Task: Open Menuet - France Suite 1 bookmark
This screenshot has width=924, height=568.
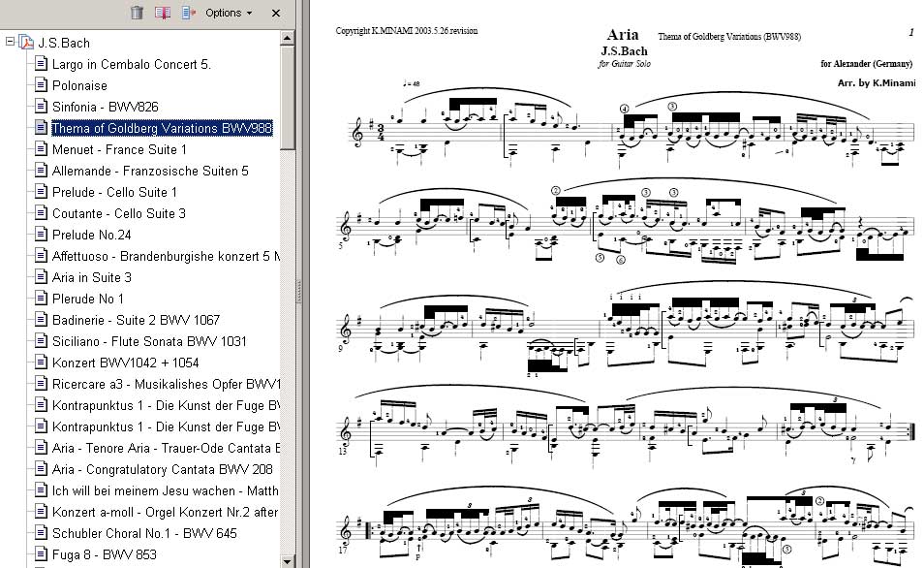Action: [x=119, y=150]
